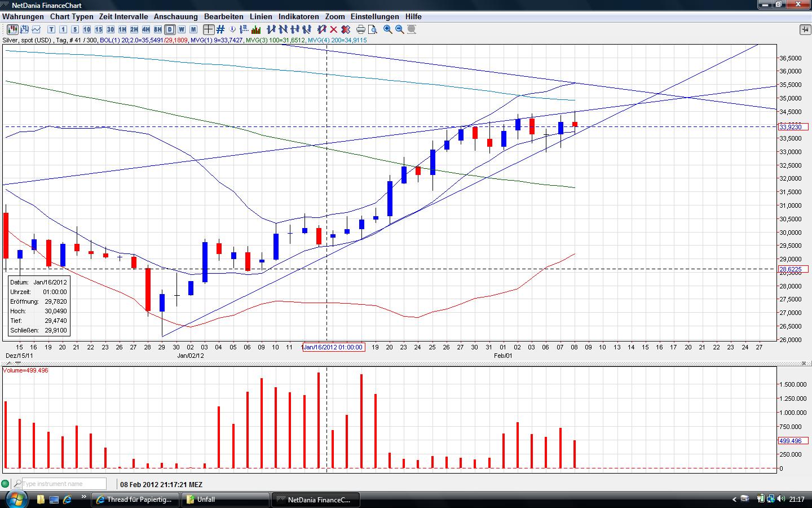Switch to Unfall taskbar window

point(226,500)
